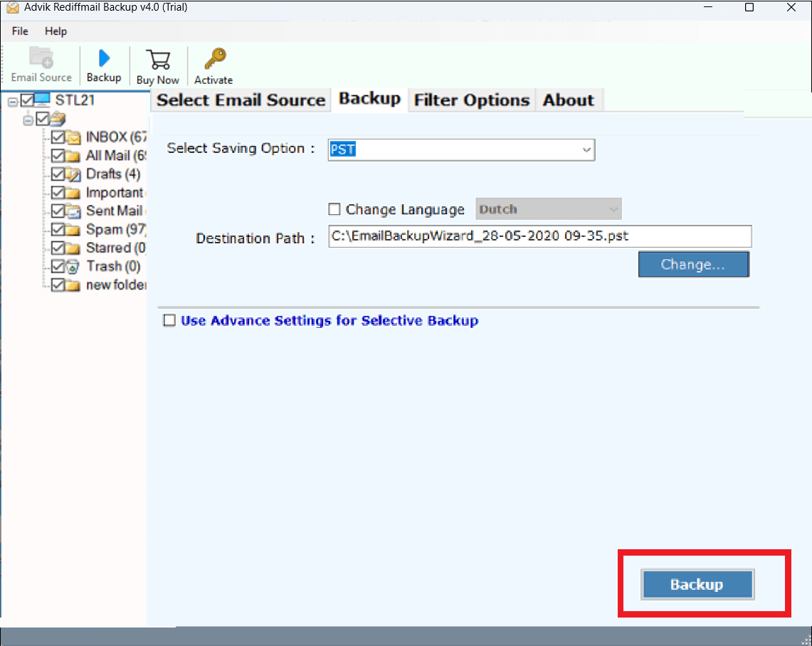The width and height of the screenshot is (812, 646).
Task: Click the Activate key icon
Action: tap(215, 58)
